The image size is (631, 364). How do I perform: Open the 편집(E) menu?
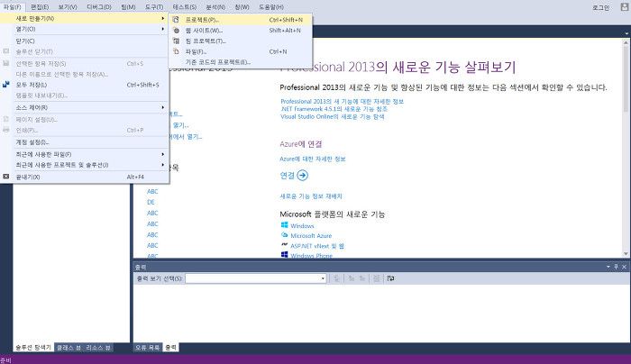40,7
